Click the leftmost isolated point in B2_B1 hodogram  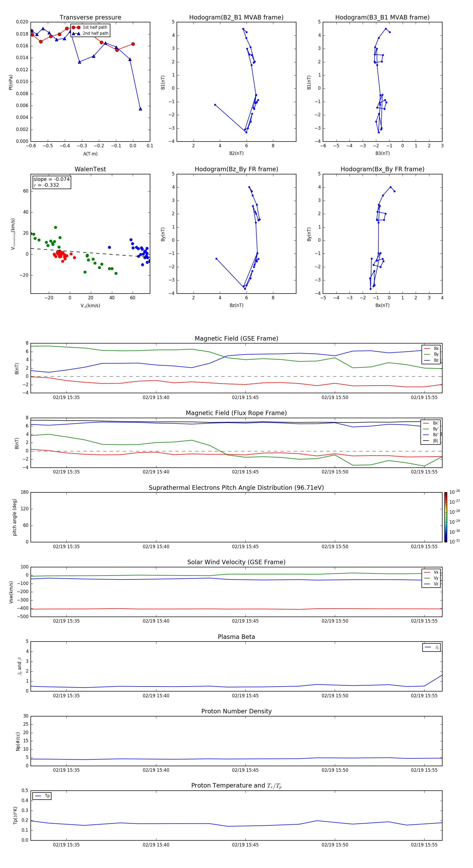(x=215, y=105)
